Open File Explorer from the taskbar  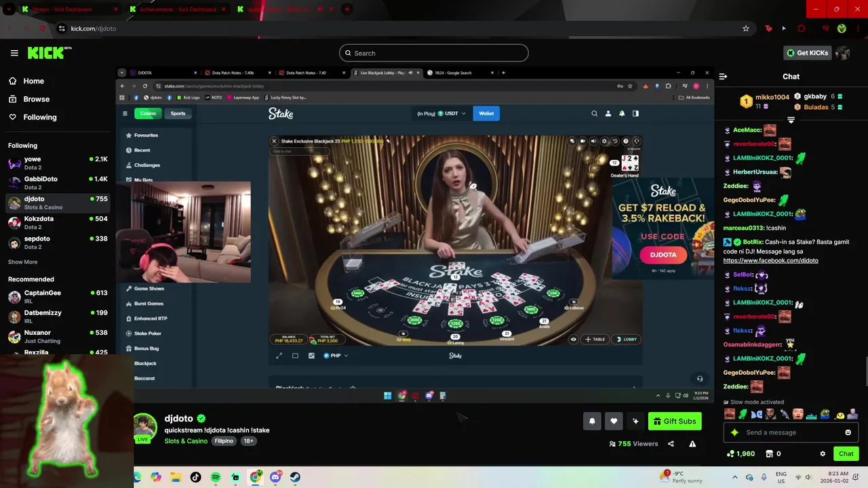(x=176, y=477)
